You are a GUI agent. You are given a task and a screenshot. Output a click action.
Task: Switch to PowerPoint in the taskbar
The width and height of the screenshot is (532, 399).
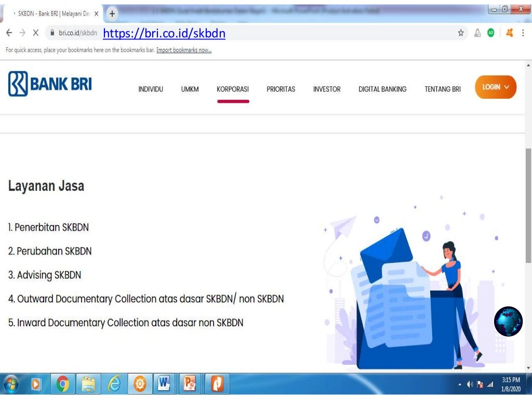click(x=190, y=384)
